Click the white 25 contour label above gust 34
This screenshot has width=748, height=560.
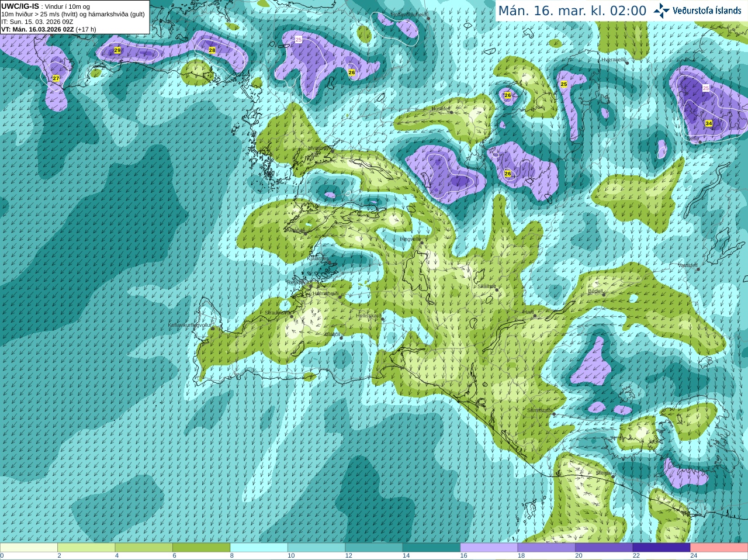coord(706,88)
